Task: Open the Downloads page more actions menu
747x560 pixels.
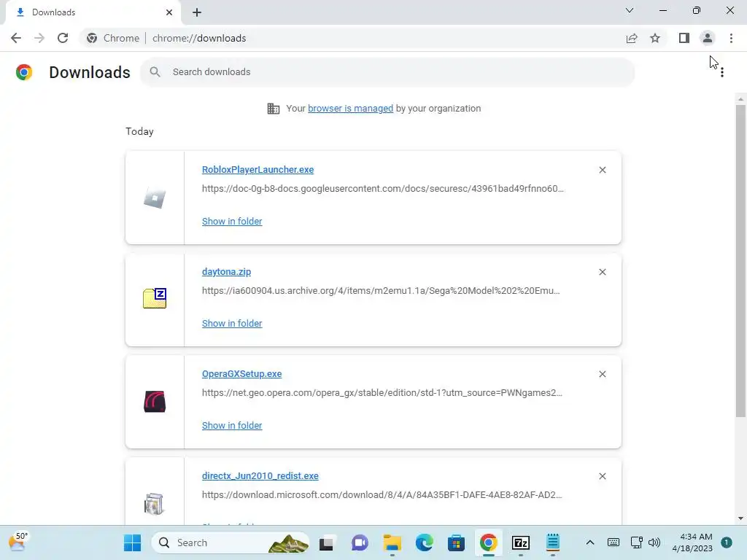Action: click(x=722, y=72)
